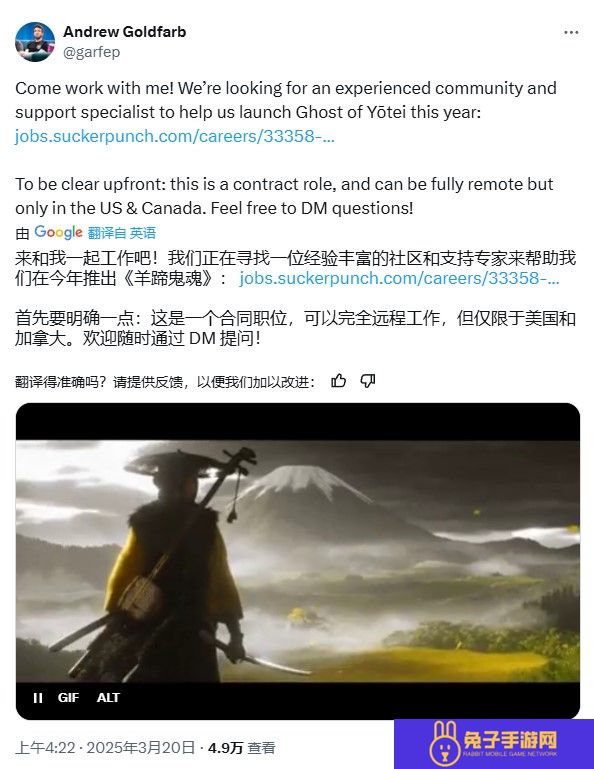Click the translated Chinese tweet text
594x769 pixels.
(x=295, y=298)
